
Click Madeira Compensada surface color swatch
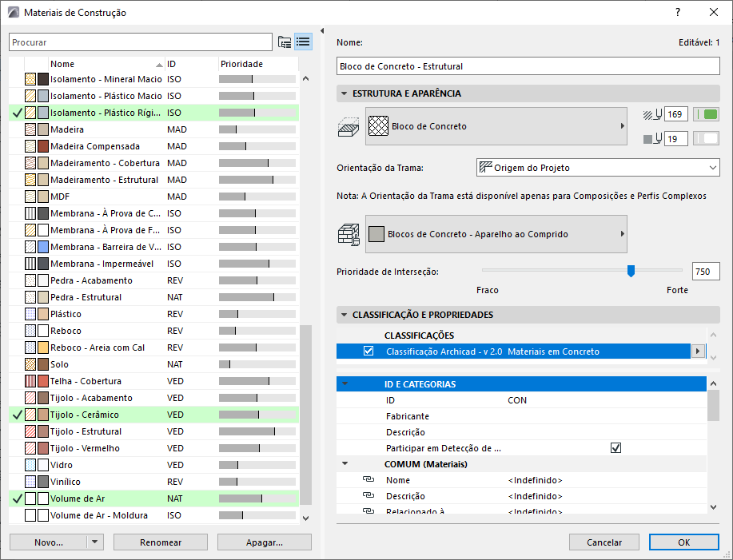[43, 146]
